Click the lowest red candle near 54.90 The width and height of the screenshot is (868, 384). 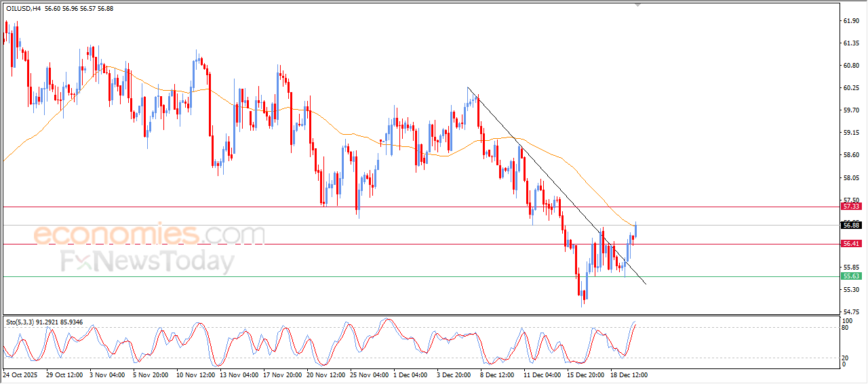point(582,297)
